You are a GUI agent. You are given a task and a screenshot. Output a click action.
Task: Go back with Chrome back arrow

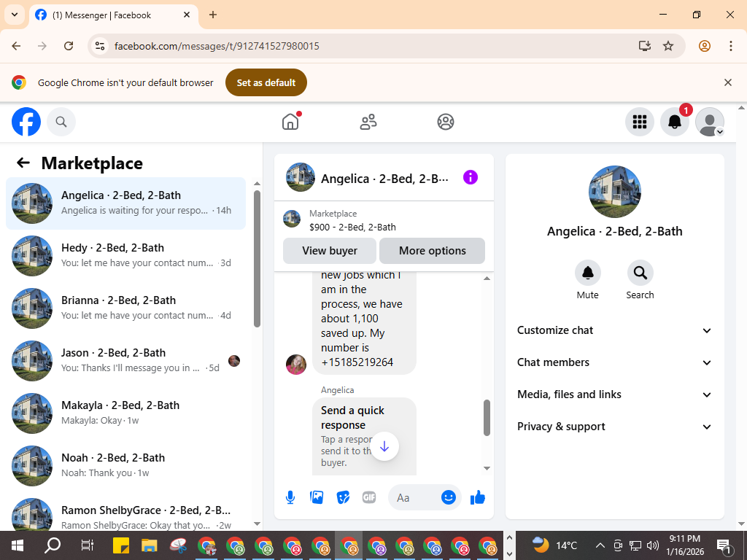[x=16, y=46]
